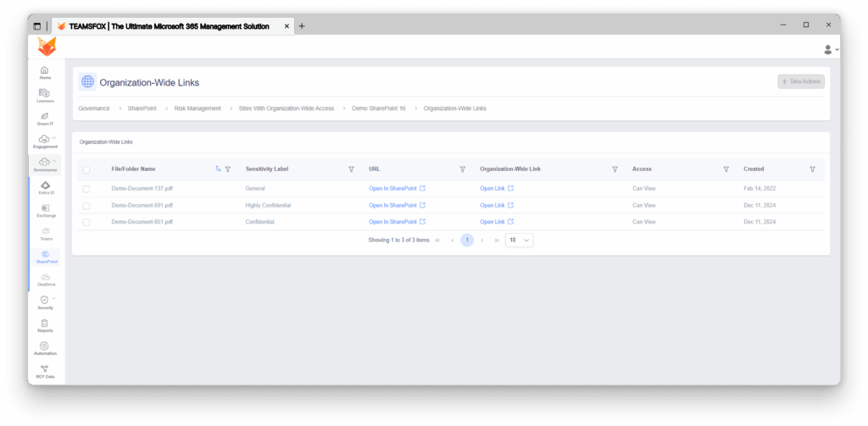
Task: Tick the select-all header checkbox
Action: click(x=86, y=170)
